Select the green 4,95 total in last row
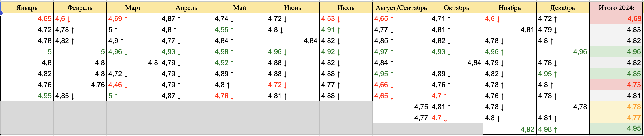 pos(616,129)
